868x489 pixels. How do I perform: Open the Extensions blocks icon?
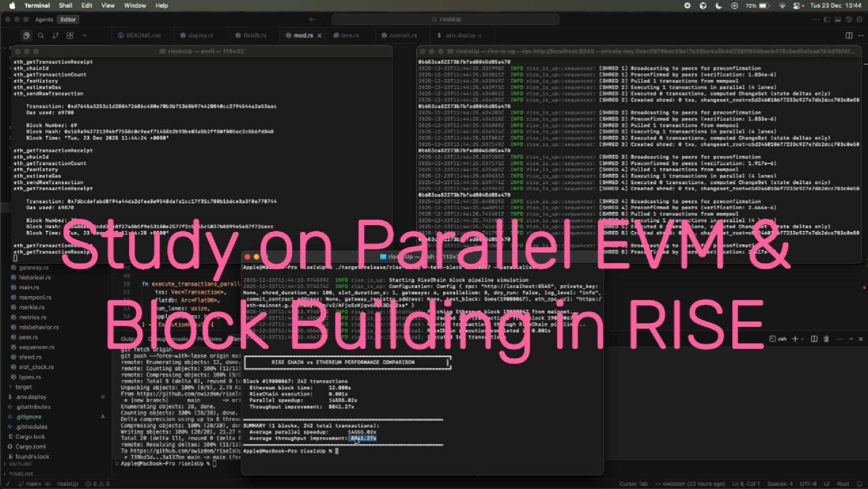[x=70, y=35]
